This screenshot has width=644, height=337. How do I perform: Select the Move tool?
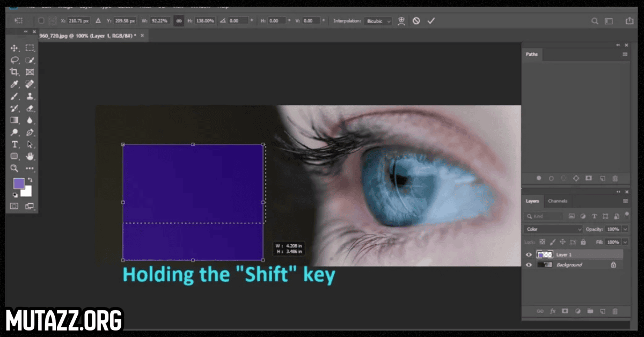pos(14,48)
